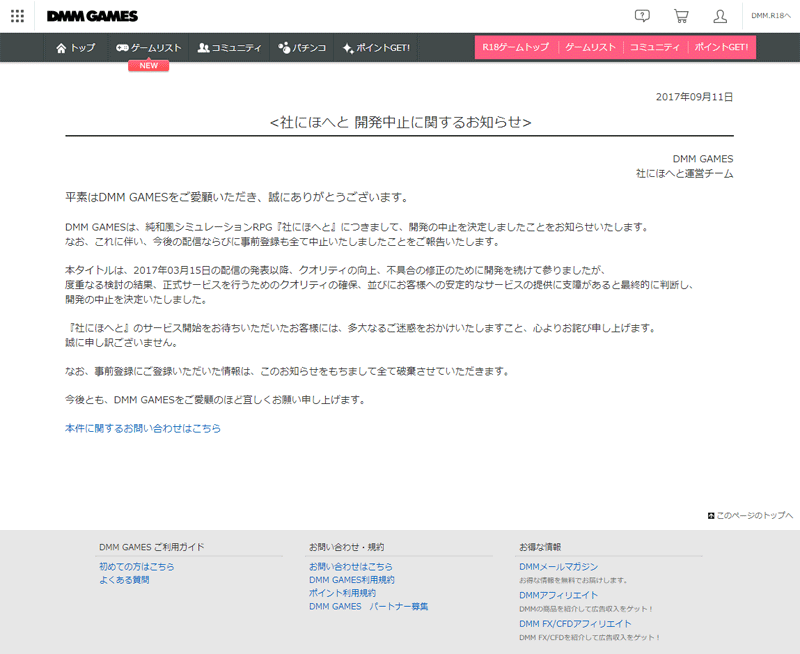Click the DMM GAMES logo
The image size is (800, 654).
click(x=92, y=16)
